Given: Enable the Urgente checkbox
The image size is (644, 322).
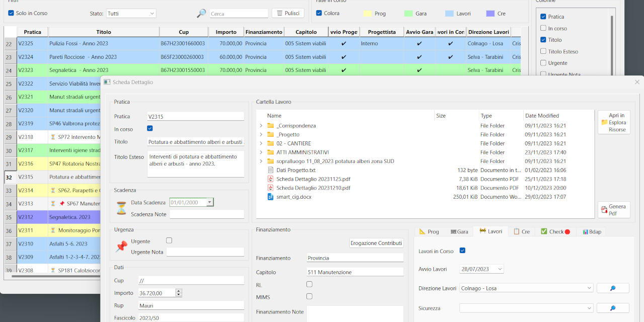Looking at the screenshot, I should pyautogui.click(x=169, y=240).
